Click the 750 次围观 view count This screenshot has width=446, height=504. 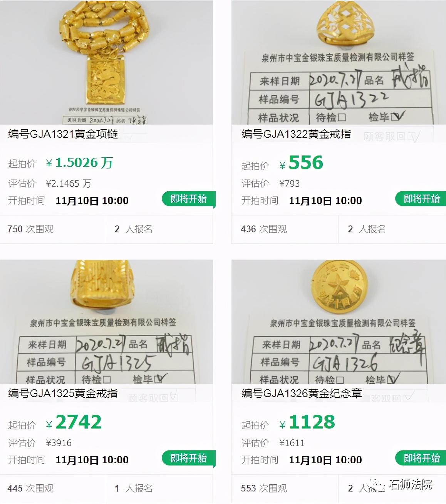point(30,229)
